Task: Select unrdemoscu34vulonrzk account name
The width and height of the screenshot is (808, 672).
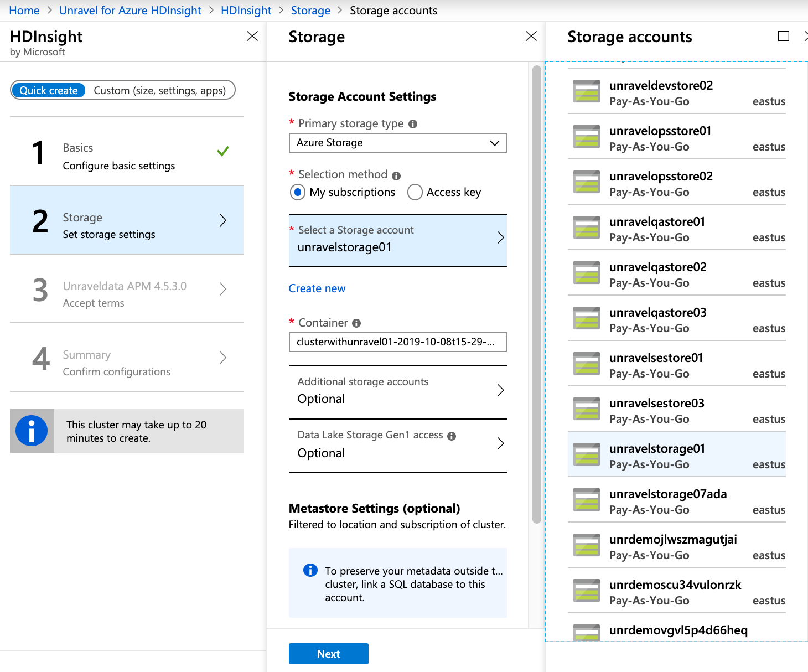Action: pos(675,585)
